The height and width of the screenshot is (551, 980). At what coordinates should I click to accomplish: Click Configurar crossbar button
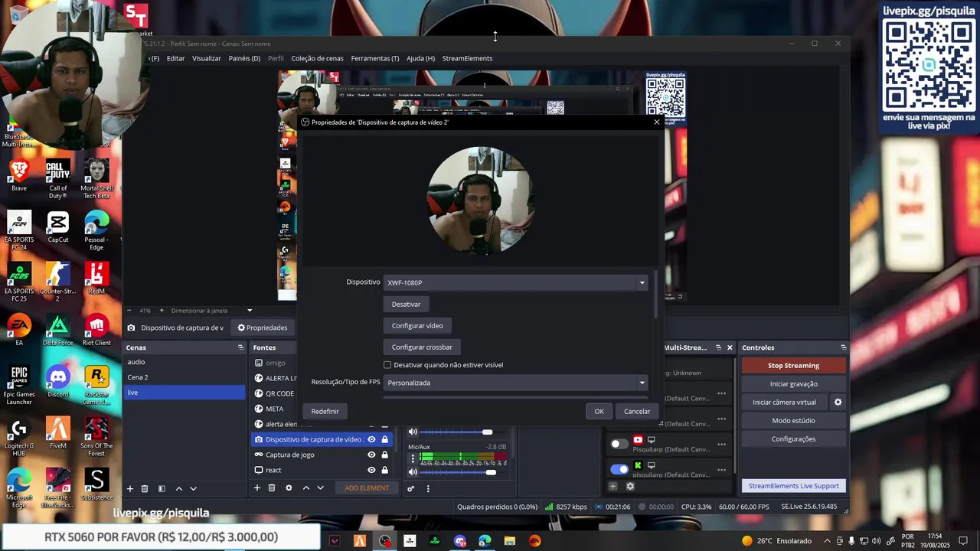coord(422,347)
